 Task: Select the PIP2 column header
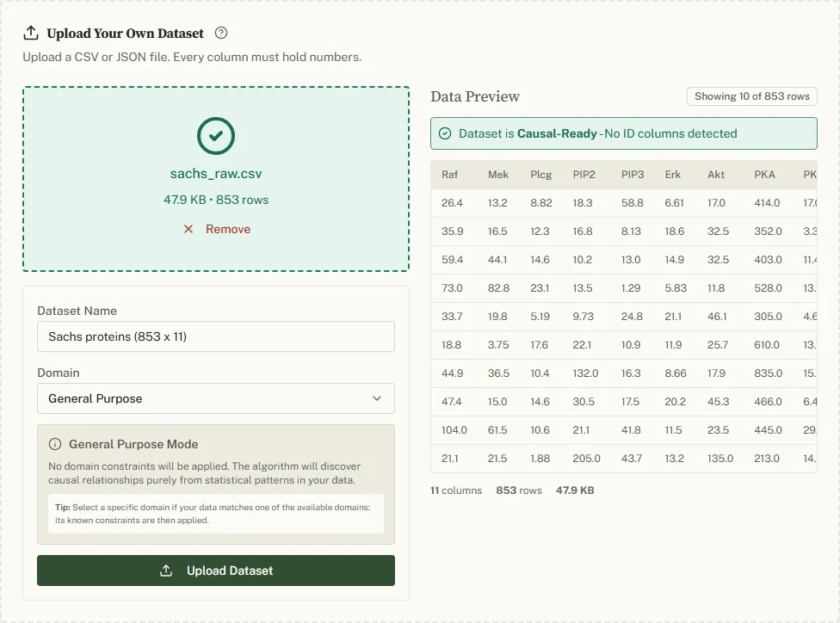[584, 175]
